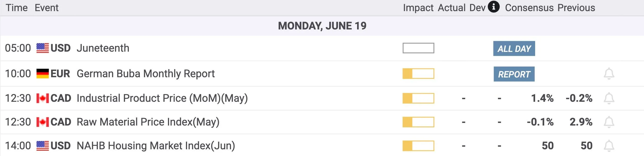
Task: Expand the German Buba Monthly Report event
Action: (x=322, y=74)
